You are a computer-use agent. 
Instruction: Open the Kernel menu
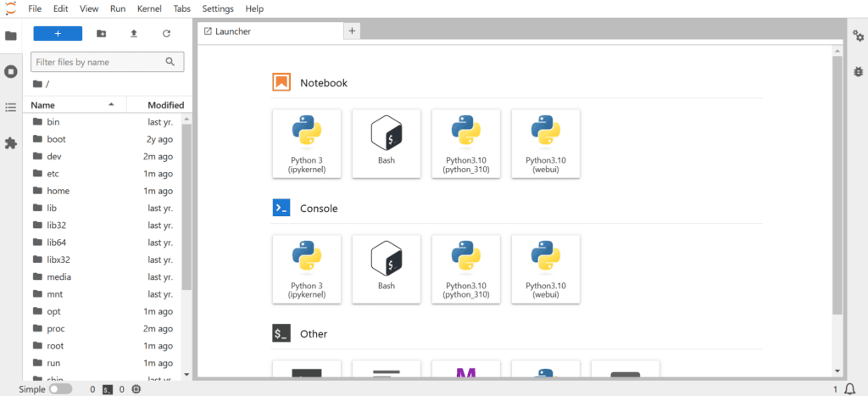pos(149,8)
